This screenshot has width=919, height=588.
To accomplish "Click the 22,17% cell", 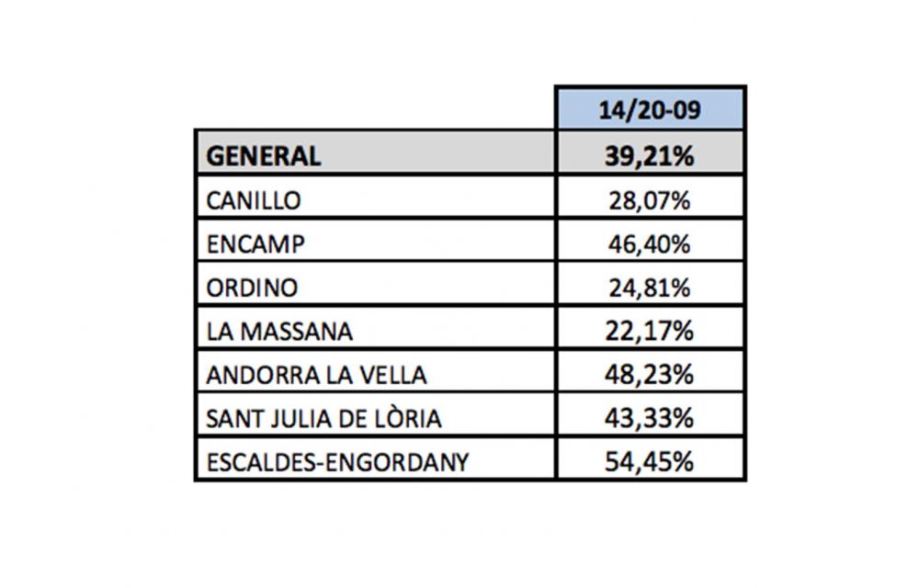I will [650, 331].
